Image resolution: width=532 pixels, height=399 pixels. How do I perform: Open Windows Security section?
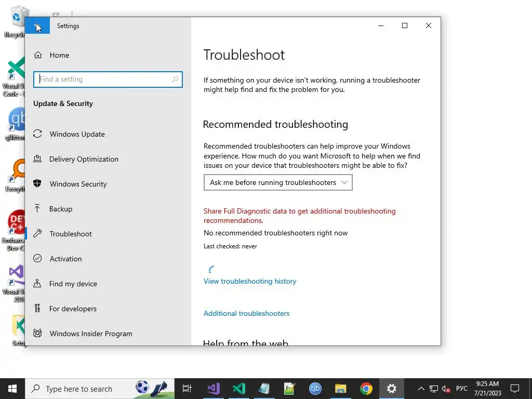point(78,184)
